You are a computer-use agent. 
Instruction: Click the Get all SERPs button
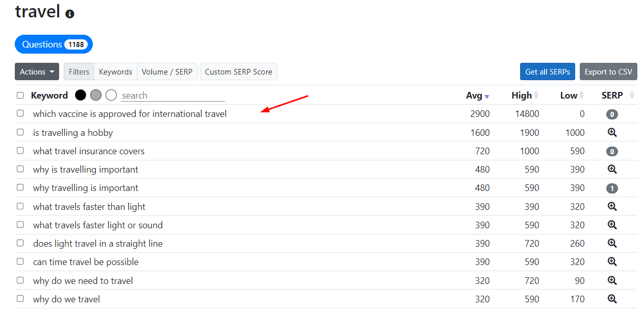(x=548, y=71)
